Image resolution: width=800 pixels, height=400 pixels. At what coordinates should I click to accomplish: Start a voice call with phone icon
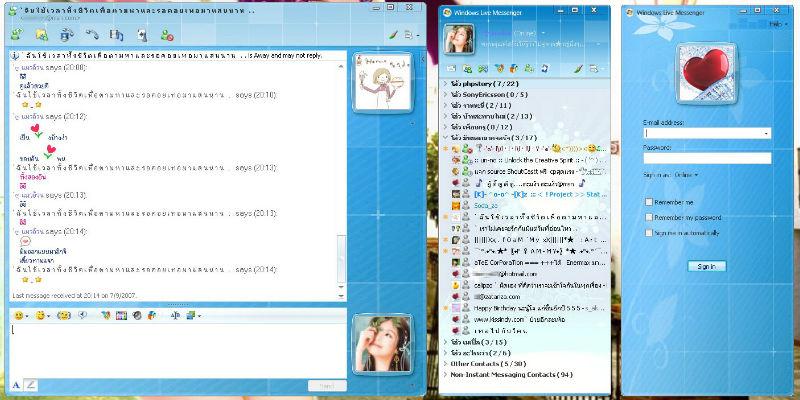(92, 35)
